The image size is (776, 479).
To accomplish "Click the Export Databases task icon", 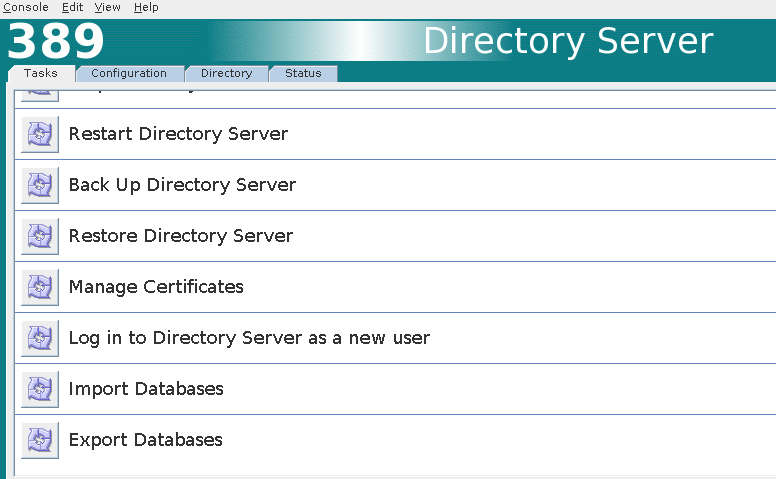I will pyautogui.click(x=40, y=440).
